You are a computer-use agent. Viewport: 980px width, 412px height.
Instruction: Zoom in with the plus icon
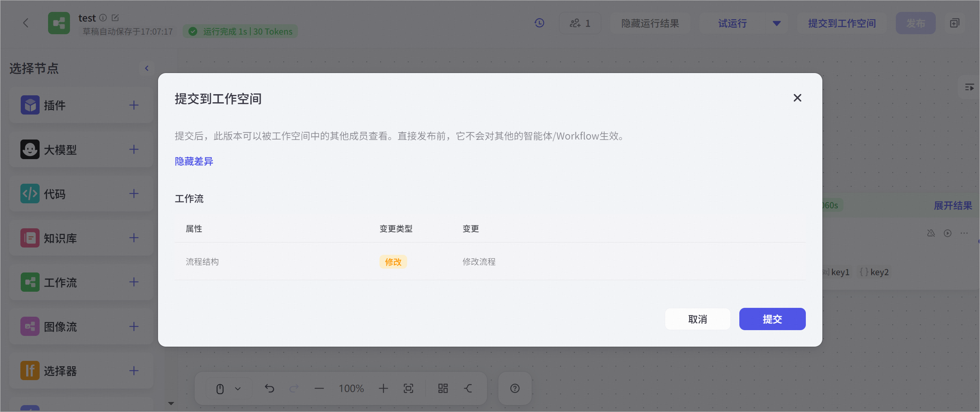383,389
